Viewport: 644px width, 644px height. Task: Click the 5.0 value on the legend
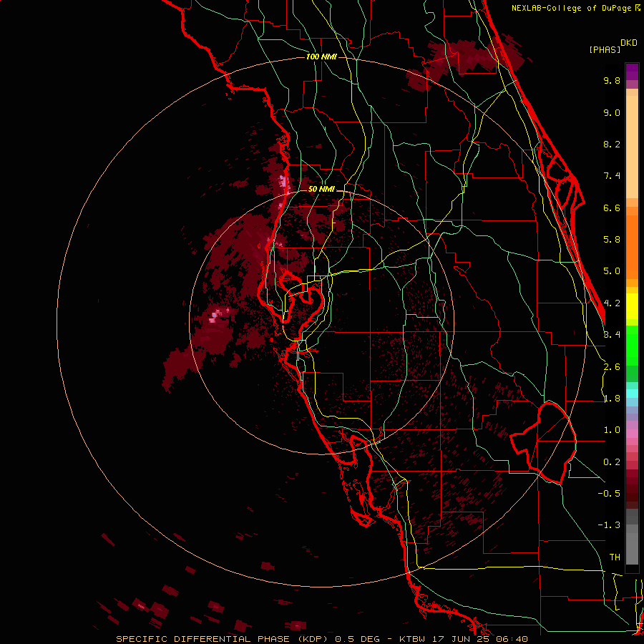click(x=612, y=271)
